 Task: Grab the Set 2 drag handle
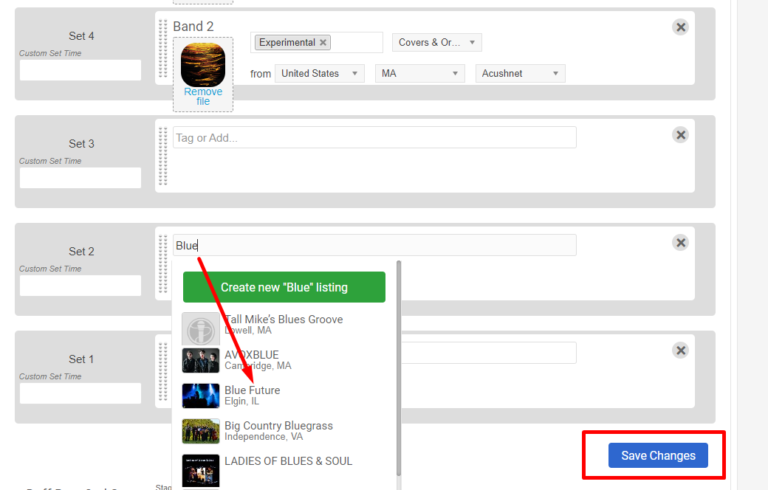tap(163, 264)
